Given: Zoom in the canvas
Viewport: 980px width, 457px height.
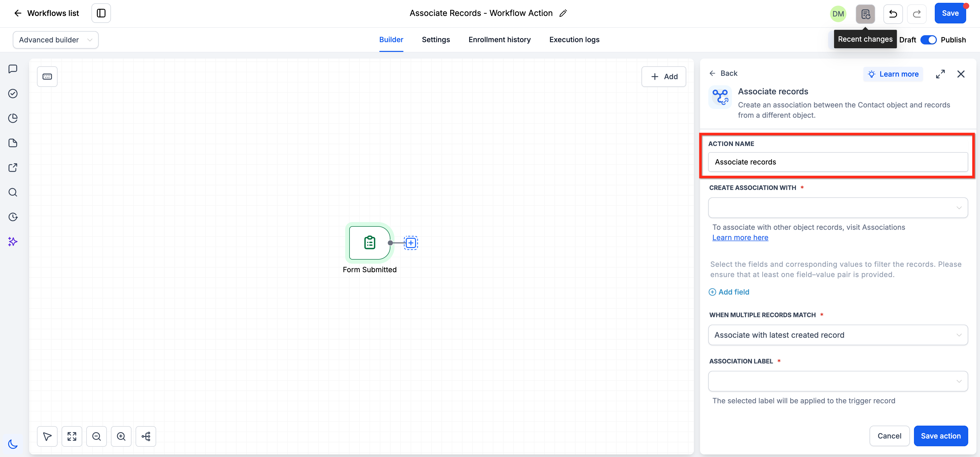Looking at the screenshot, I should (121, 436).
